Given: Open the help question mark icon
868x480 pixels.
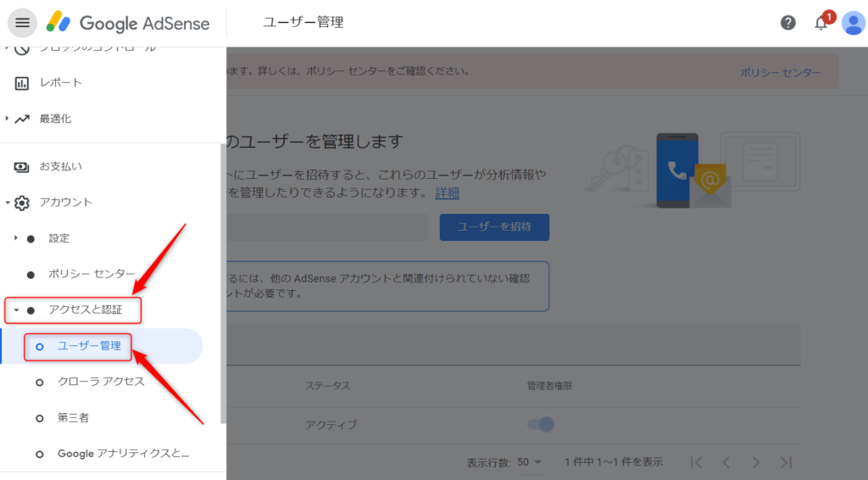Looking at the screenshot, I should click(787, 23).
